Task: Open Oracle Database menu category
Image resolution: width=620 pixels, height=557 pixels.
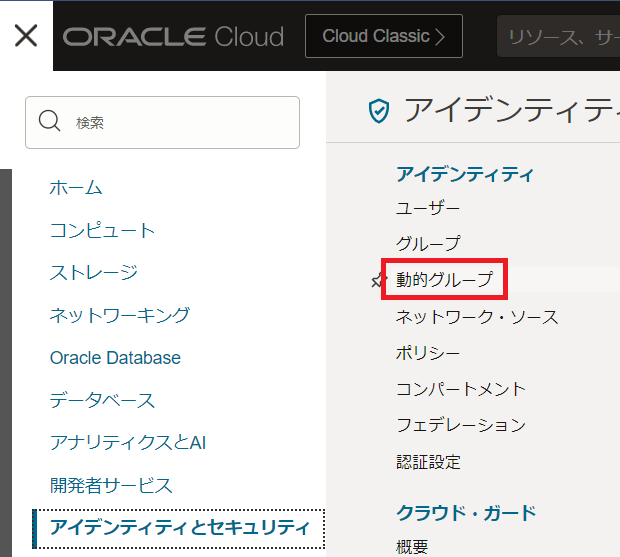Action: (115, 358)
